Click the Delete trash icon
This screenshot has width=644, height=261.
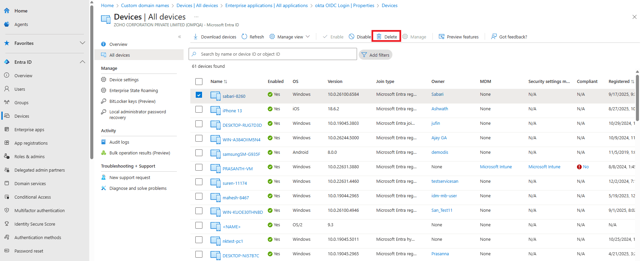pyautogui.click(x=379, y=36)
